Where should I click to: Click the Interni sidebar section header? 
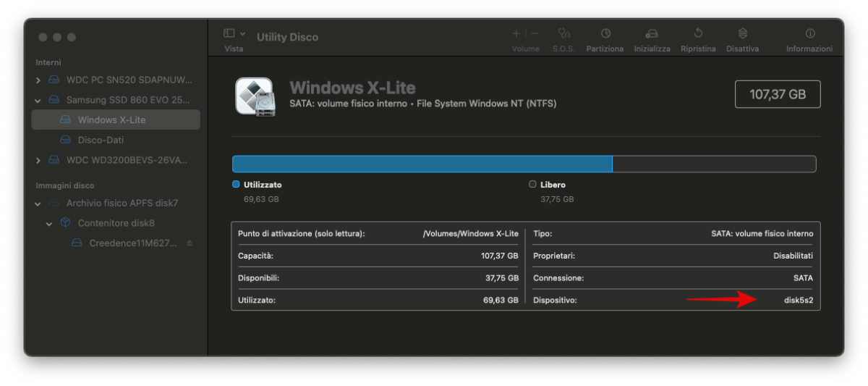48,63
